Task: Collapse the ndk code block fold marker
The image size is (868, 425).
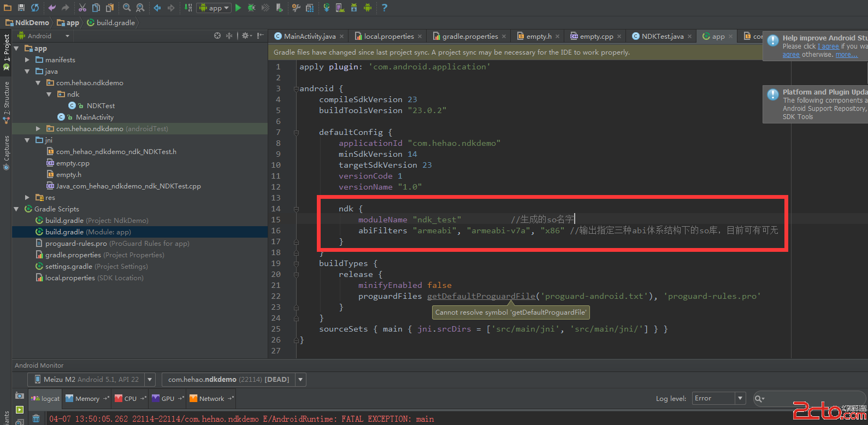Action: click(296, 209)
